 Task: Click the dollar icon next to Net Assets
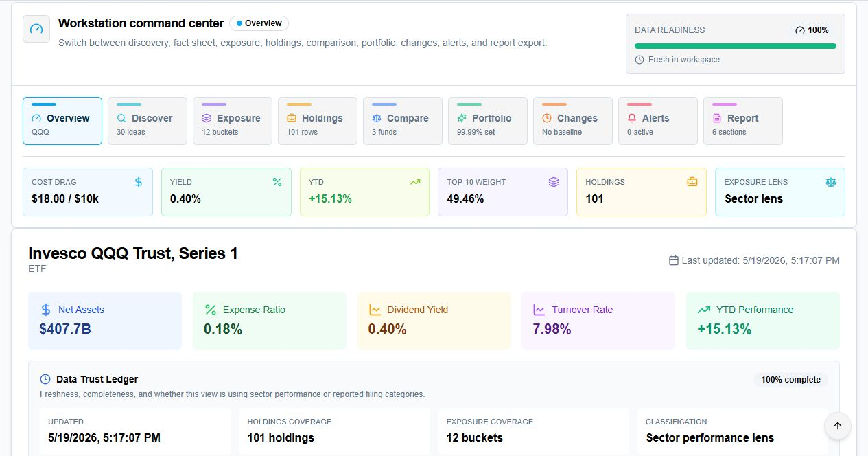coord(46,310)
